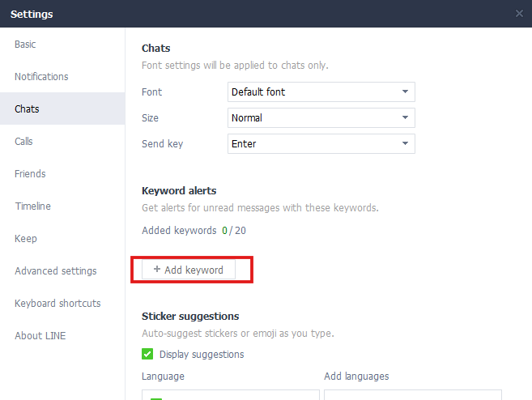View Keyboard shortcuts settings
This screenshot has width=532, height=400.
point(57,304)
